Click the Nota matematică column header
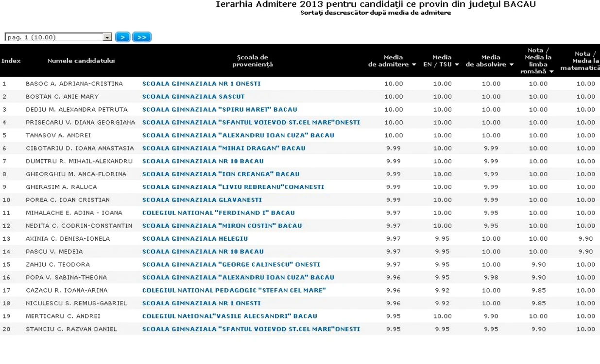 point(580,61)
